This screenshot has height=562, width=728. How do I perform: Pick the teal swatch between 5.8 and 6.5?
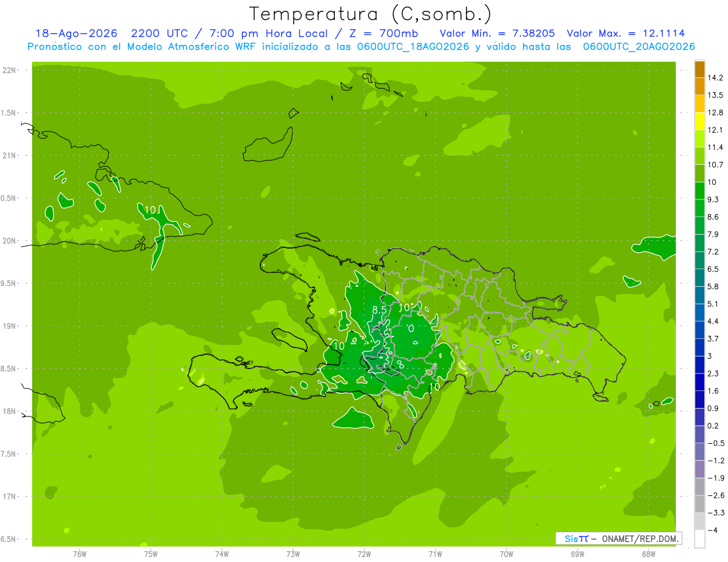(x=699, y=278)
